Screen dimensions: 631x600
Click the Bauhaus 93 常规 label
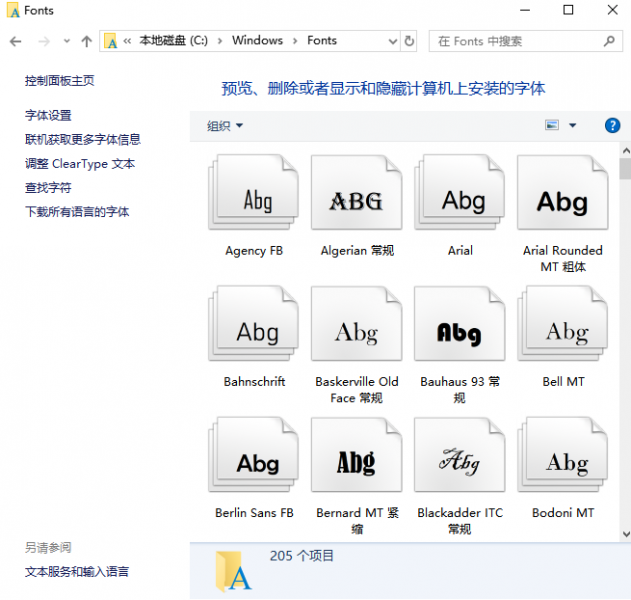tap(460, 390)
